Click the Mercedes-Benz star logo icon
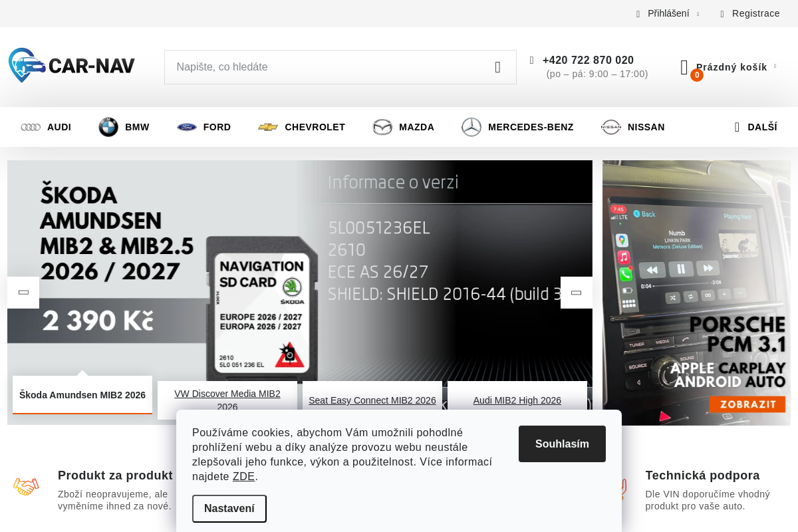798x532 pixels. pyautogui.click(x=471, y=127)
